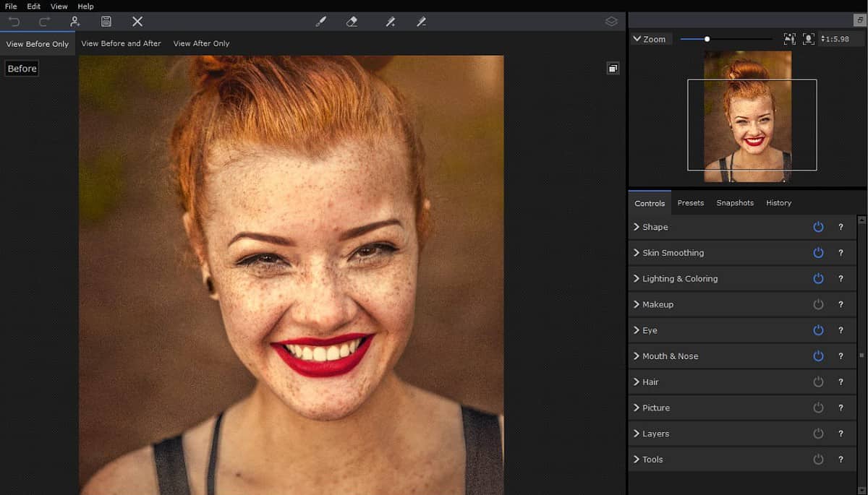Save the current session
The height and width of the screenshot is (495, 868).
(106, 22)
